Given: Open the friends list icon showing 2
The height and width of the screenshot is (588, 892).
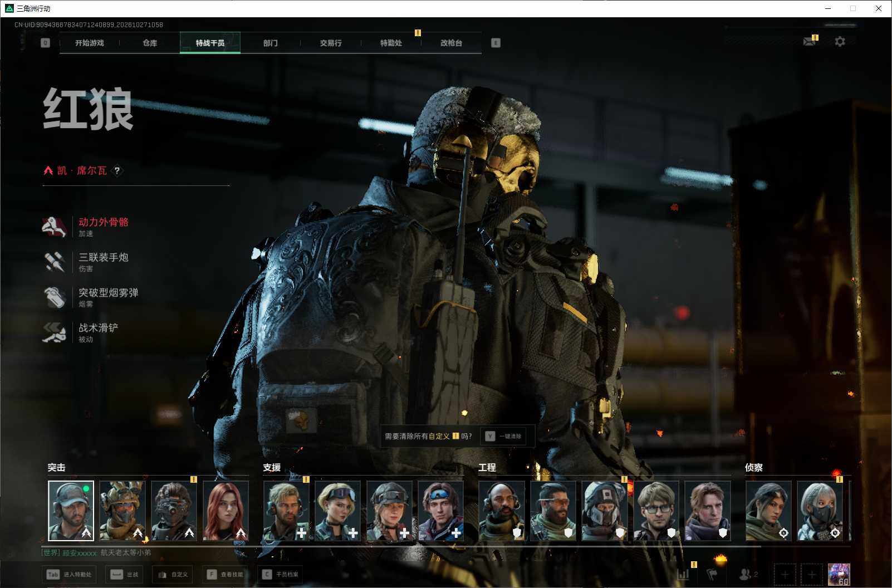Looking at the screenshot, I should 748,574.
